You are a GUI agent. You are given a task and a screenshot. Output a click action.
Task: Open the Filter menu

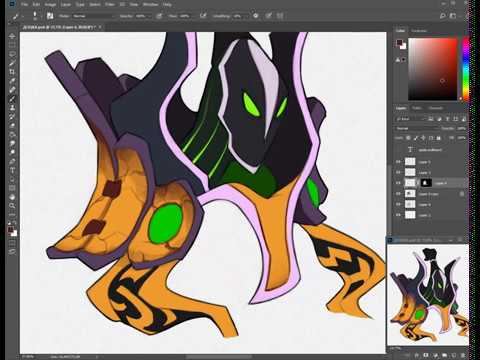(110, 5)
